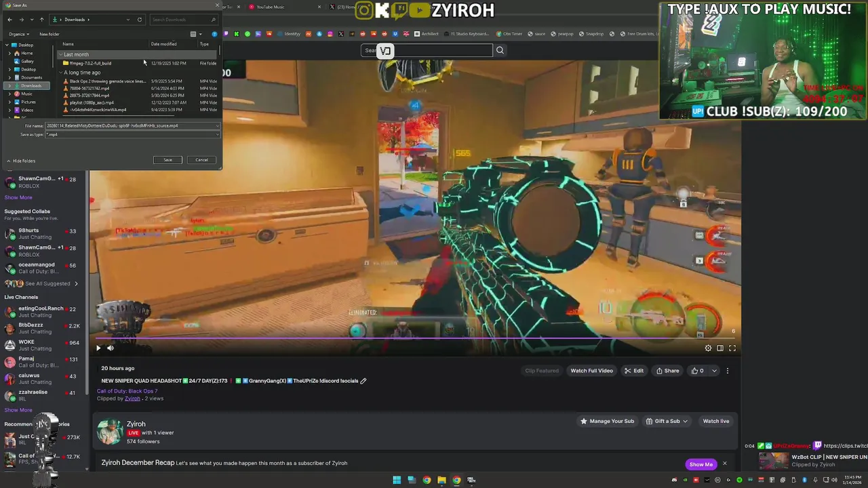Click Save in Save As dialog

pyautogui.click(x=167, y=160)
